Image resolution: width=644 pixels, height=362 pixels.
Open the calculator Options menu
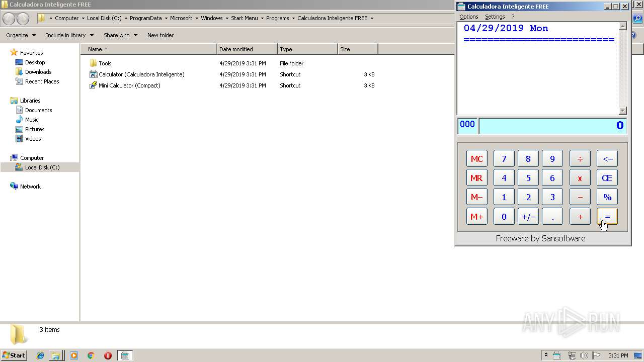[468, 17]
